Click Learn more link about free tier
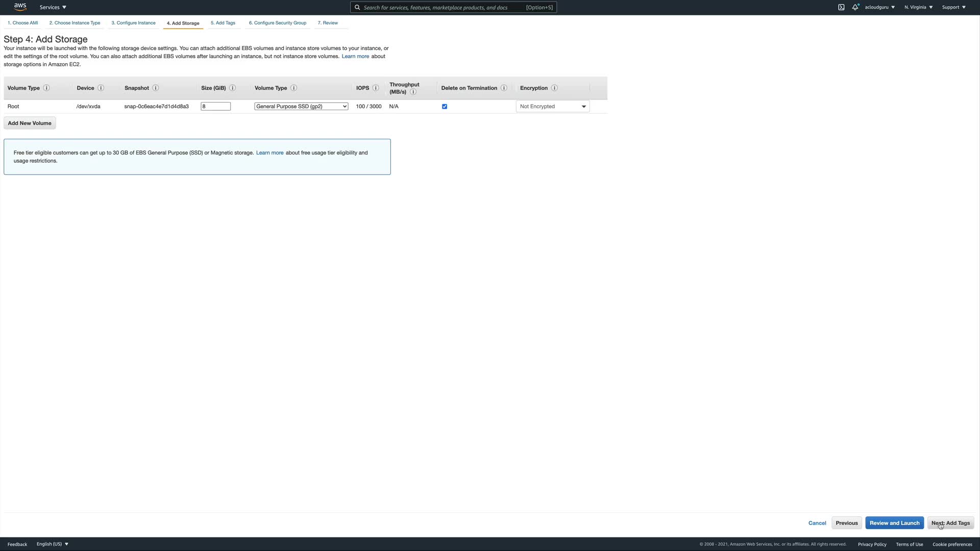This screenshot has height=551, width=980. click(x=269, y=153)
